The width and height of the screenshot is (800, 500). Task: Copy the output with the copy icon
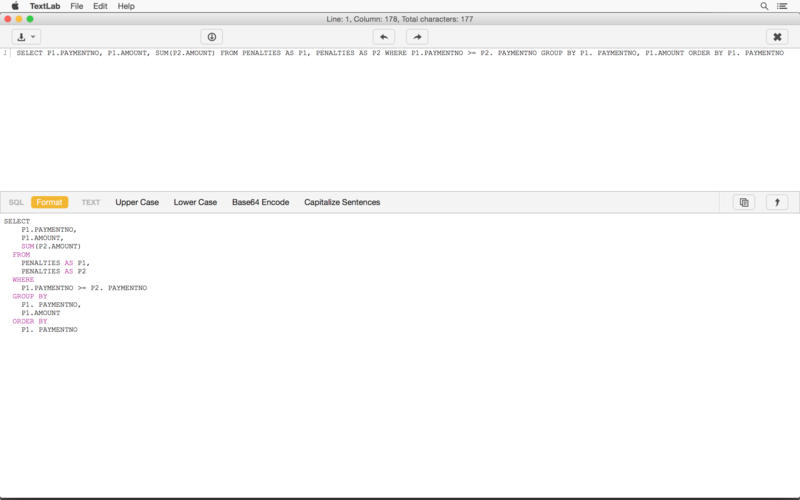(x=743, y=202)
